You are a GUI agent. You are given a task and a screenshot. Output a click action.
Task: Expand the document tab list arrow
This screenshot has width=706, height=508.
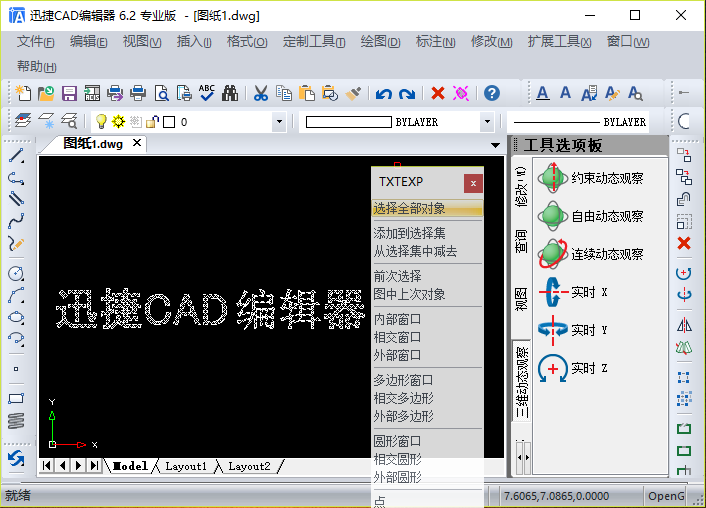[x=495, y=145]
